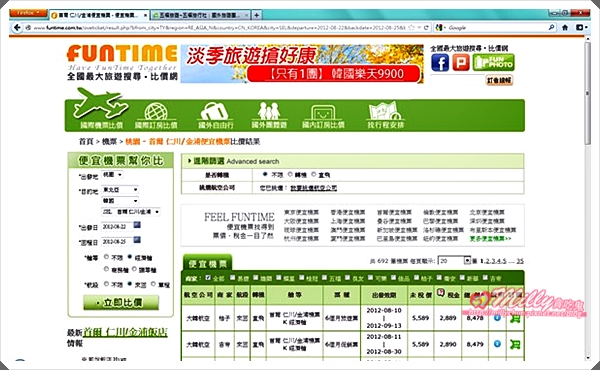Select the first class (頭等艙) radio button
The height and width of the screenshot is (370, 600).
(134, 269)
